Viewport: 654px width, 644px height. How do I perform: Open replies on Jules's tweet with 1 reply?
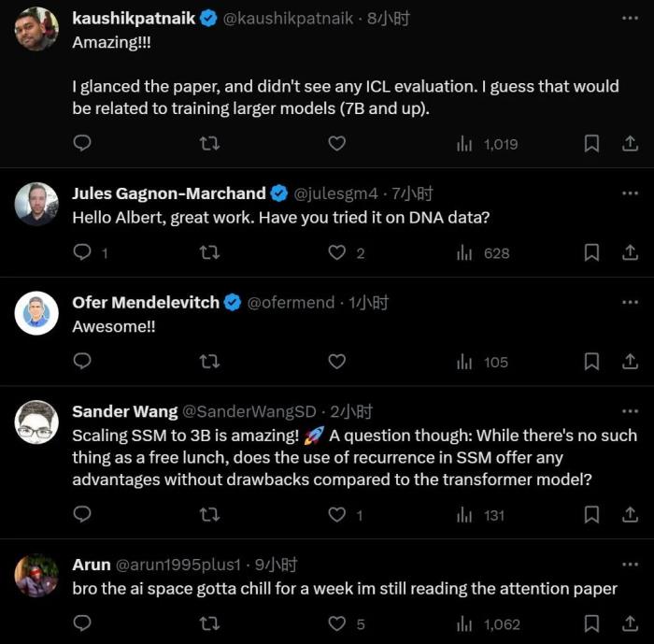(91, 252)
